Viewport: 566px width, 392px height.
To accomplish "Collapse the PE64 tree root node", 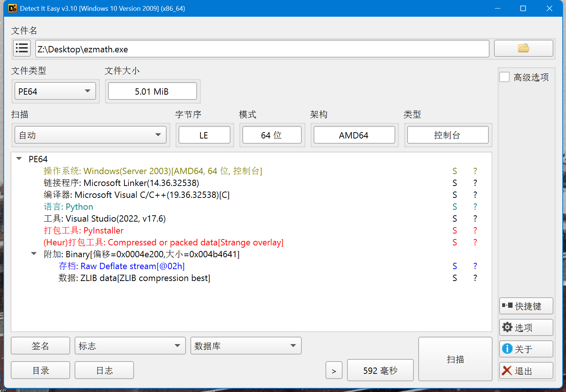I will (19, 159).
